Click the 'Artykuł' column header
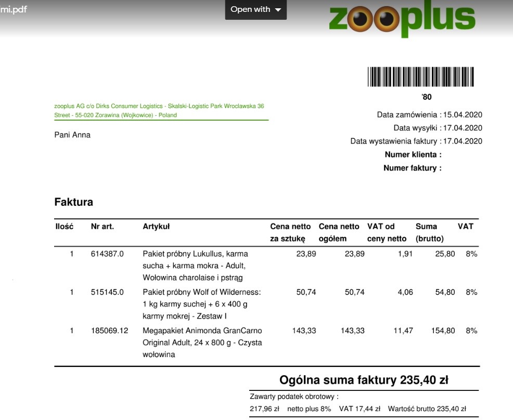 click(x=156, y=227)
